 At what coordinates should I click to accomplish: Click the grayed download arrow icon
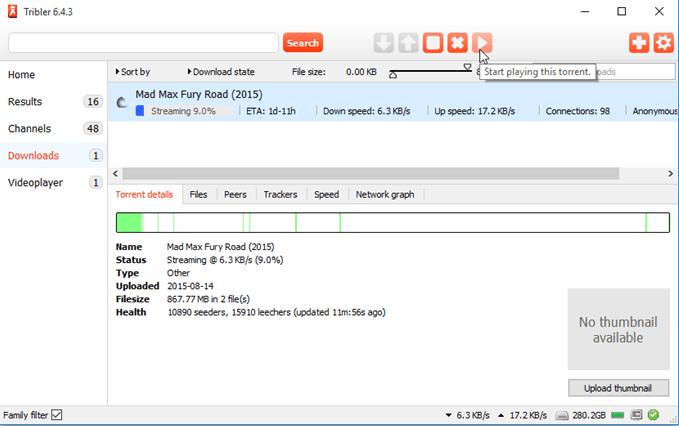[x=384, y=43]
